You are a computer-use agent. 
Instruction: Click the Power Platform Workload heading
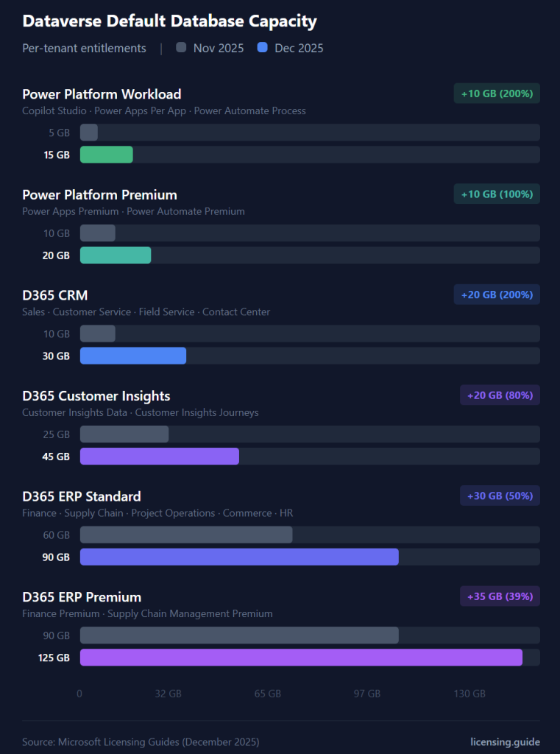[x=102, y=94]
